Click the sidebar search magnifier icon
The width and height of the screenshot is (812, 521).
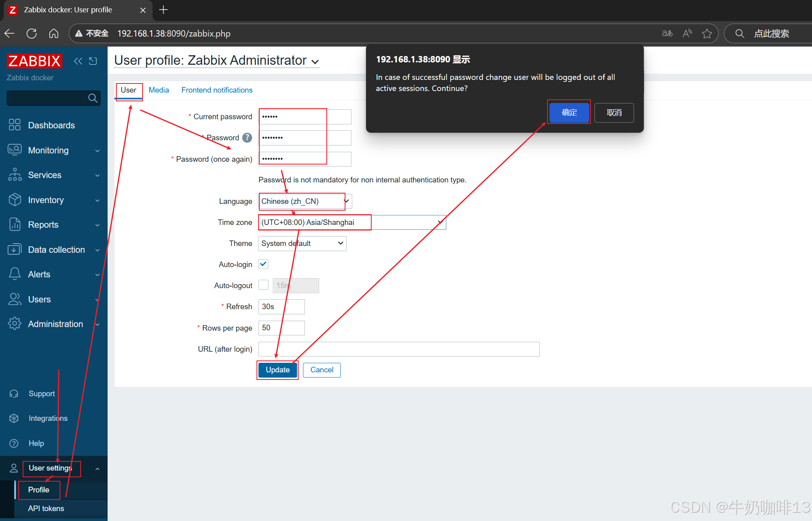pyautogui.click(x=93, y=98)
